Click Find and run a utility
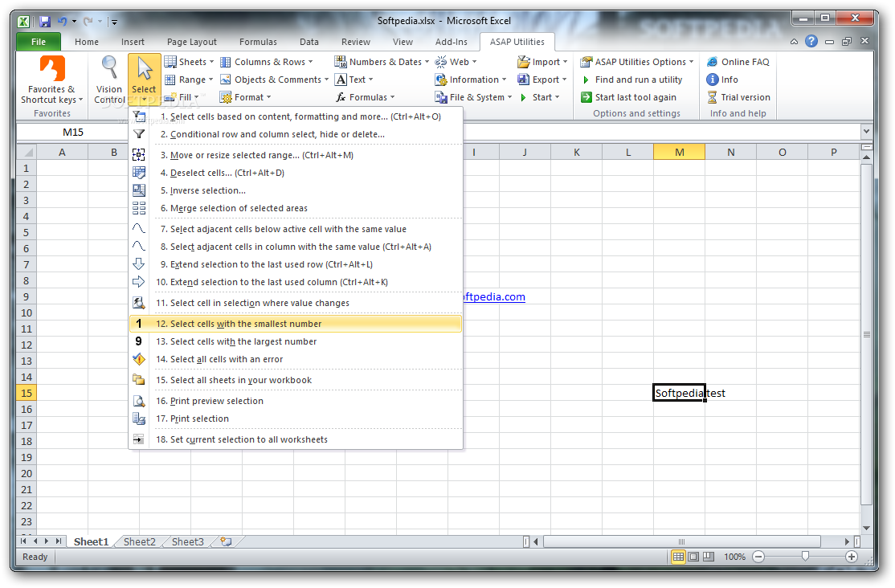This screenshot has height=588, width=895. click(631, 80)
